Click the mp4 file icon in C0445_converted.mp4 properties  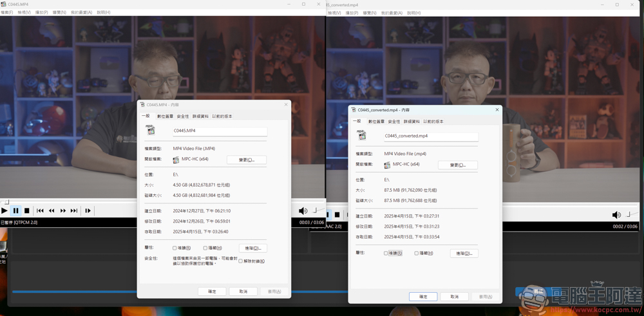click(361, 135)
